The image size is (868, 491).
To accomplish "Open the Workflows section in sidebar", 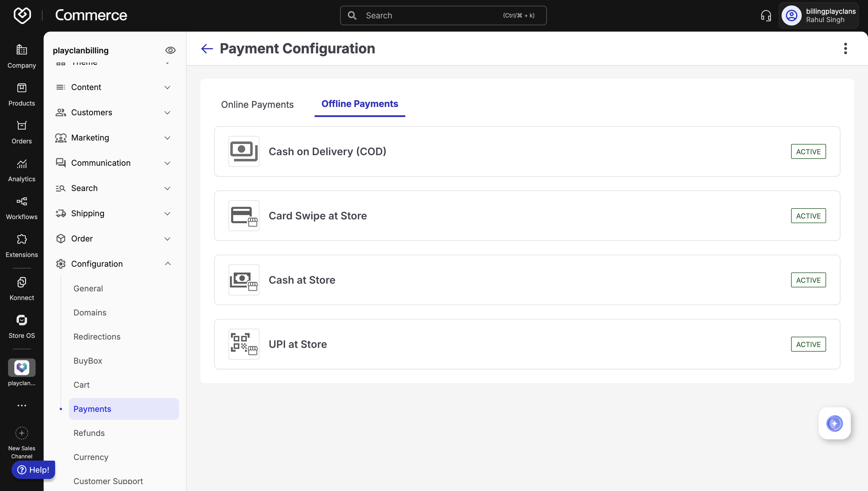I will [x=22, y=208].
